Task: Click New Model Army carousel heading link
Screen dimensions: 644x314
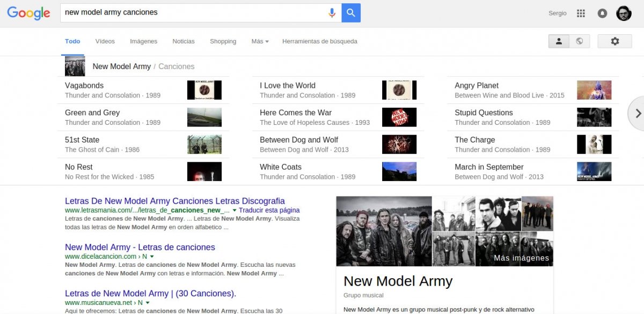Action: (122, 66)
